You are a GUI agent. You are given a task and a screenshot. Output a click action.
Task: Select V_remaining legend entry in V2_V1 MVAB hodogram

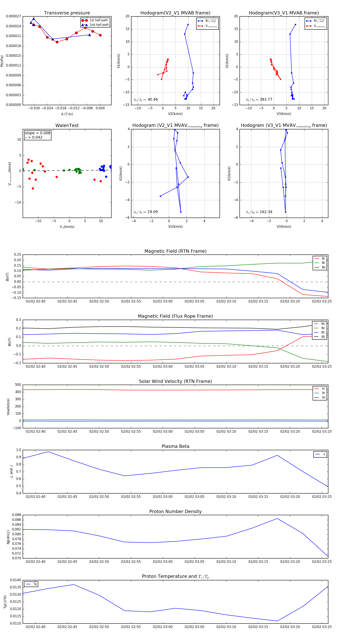pyautogui.click(x=207, y=26)
